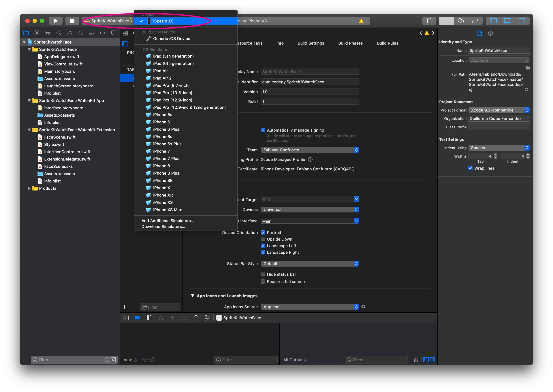Enable Requires full screen checkbox

pyautogui.click(x=263, y=281)
